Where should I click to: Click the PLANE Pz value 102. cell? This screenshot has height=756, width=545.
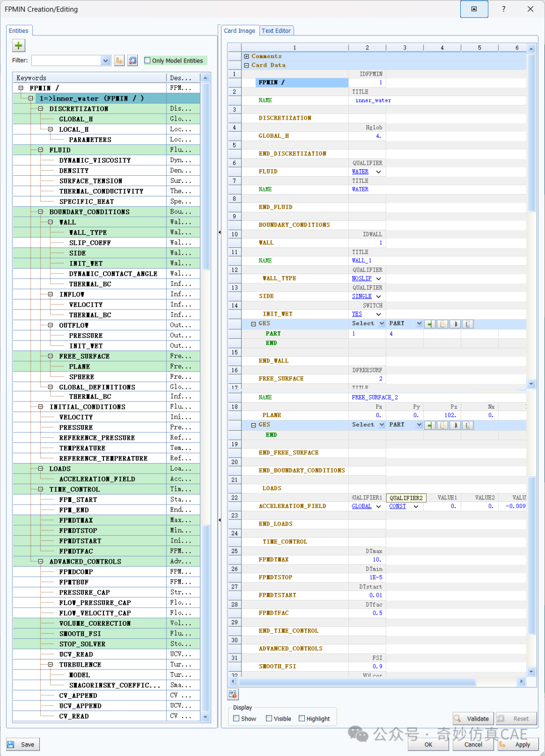442,416
